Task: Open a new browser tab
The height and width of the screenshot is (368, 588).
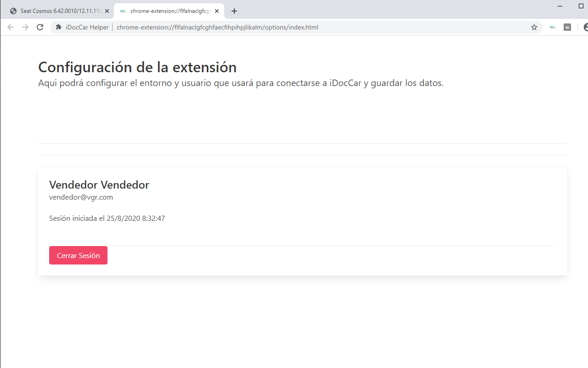Action: (234, 11)
